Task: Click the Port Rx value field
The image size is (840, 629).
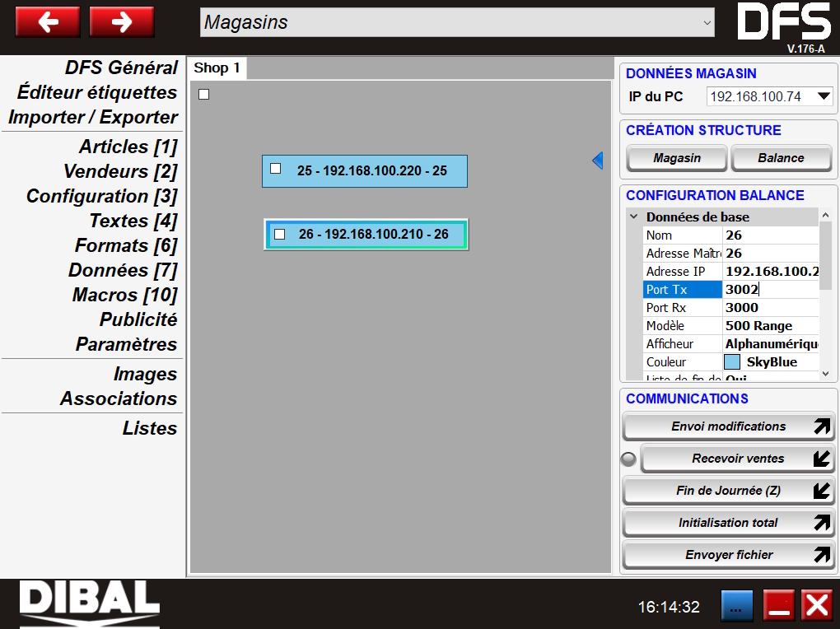Action: pyautogui.click(x=770, y=308)
